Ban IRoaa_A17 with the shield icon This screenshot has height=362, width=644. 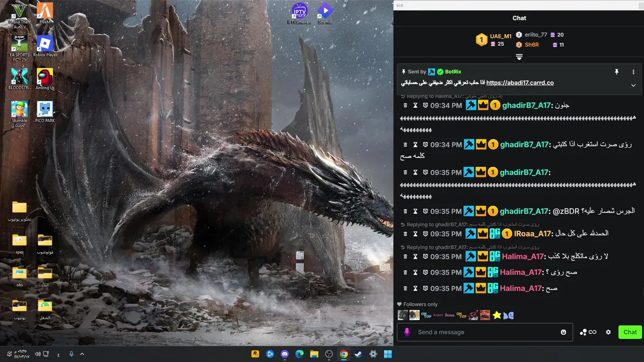pos(425,234)
